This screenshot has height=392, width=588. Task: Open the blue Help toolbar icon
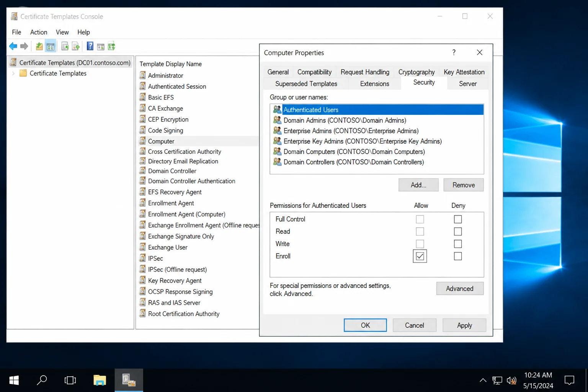point(90,46)
